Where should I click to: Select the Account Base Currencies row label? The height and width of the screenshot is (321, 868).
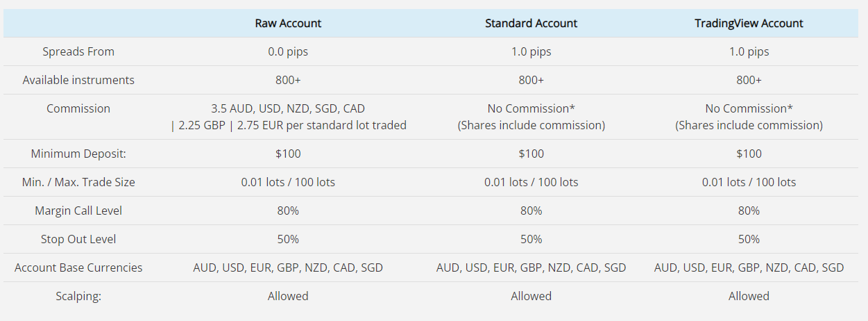point(78,267)
